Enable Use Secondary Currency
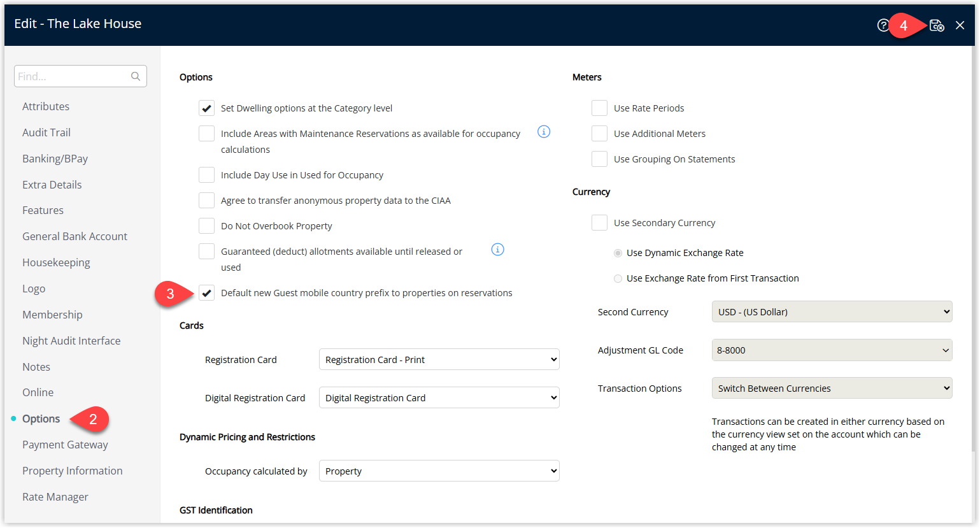This screenshot has width=980, height=528. point(599,223)
